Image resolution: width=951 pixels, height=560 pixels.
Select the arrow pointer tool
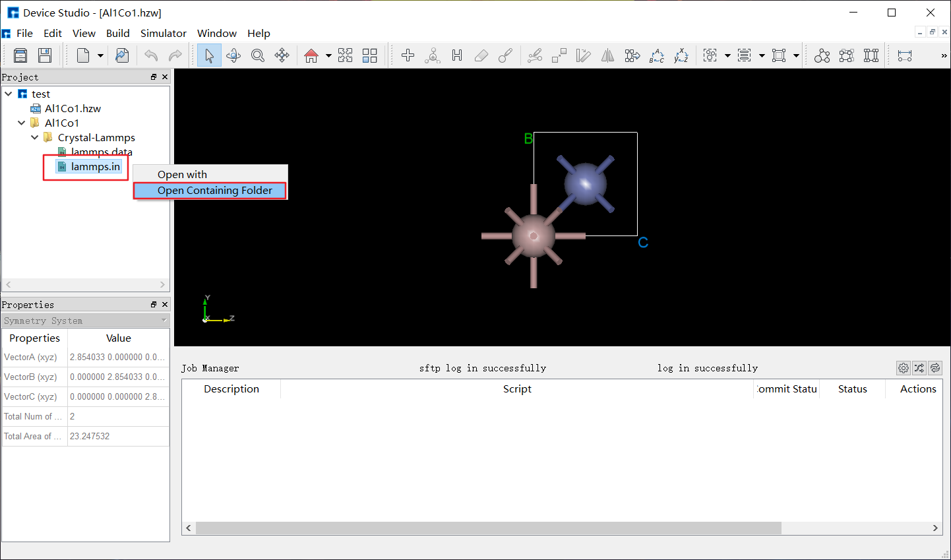(x=209, y=55)
